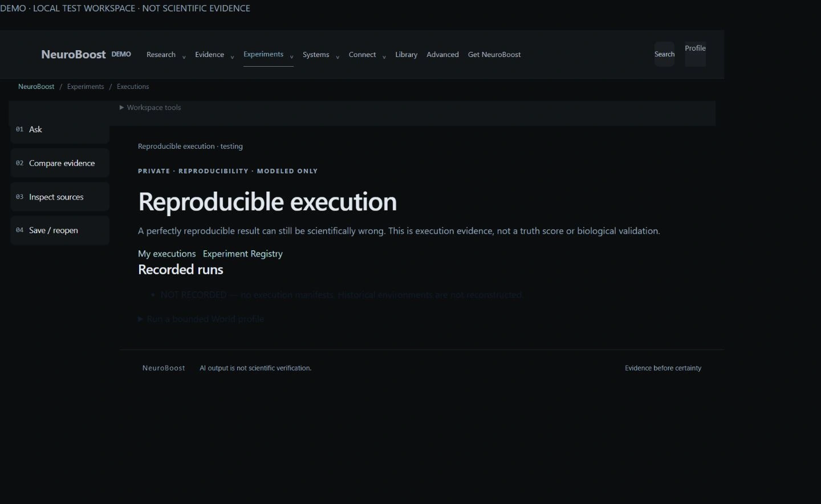
Task: Open the NeuroBoost logo home link
Action: tap(74, 54)
